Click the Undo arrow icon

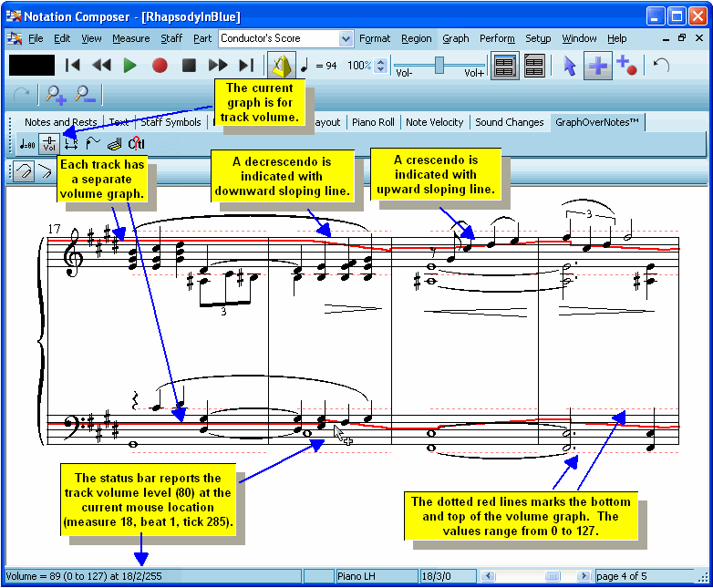tap(662, 66)
